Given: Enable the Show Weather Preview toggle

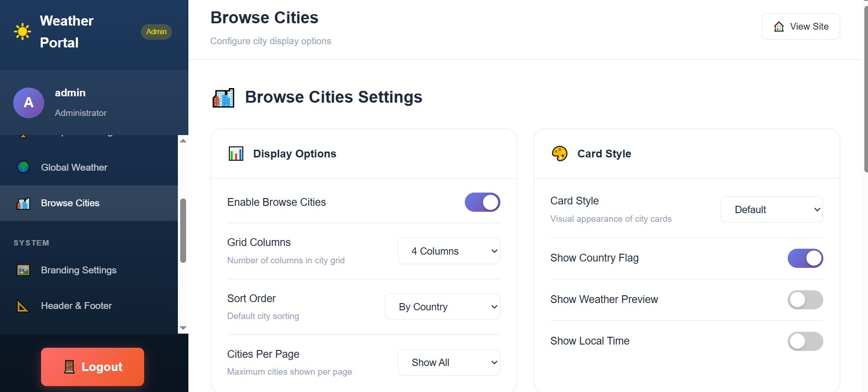Looking at the screenshot, I should pos(805,300).
